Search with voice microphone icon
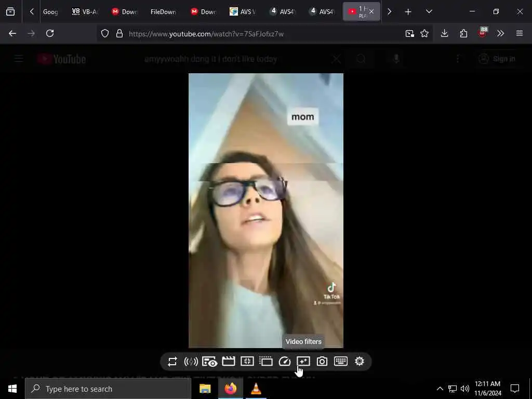The image size is (532, 399). pyautogui.click(x=396, y=59)
